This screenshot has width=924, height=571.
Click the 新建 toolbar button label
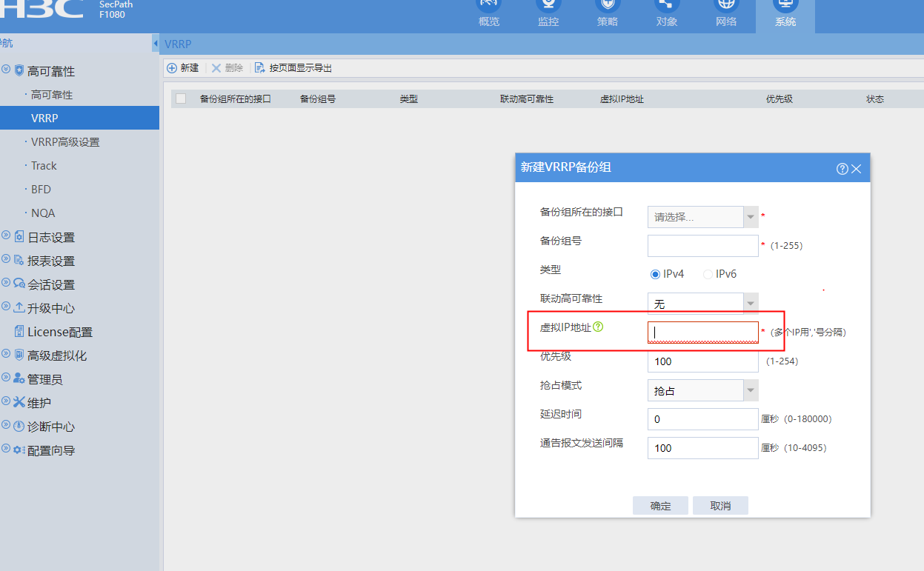pos(190,68)
